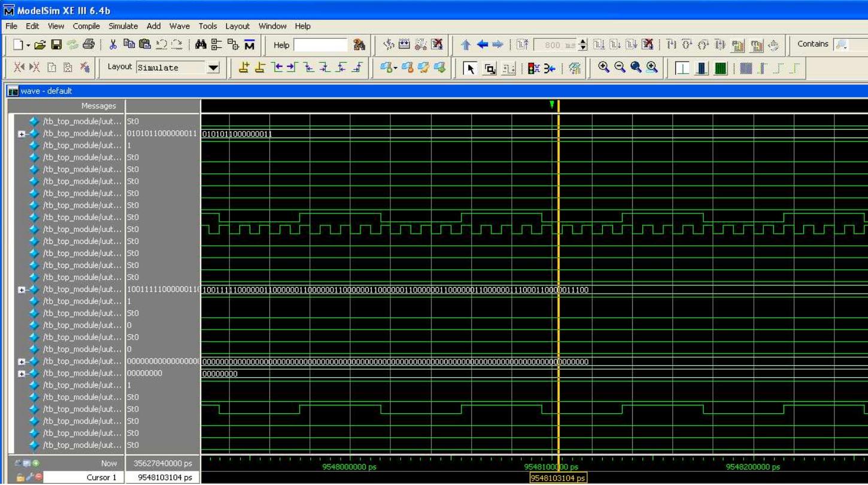The height and width of the screenshot is (485, 868).
Task: Click the Zoom Full magnifier icon
Action: click(636, 68)
